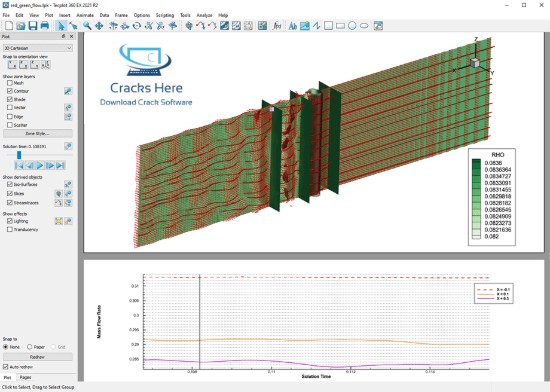Screen dimensions: 550x392
Task: Click the Zone Style... button
Action: pyautogui.click(x=38, y=134)
